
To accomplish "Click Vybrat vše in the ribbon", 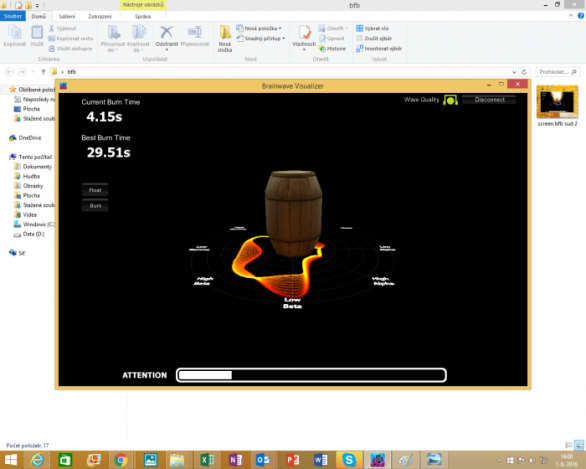I will pyautogui.click(x=372, y=28).
